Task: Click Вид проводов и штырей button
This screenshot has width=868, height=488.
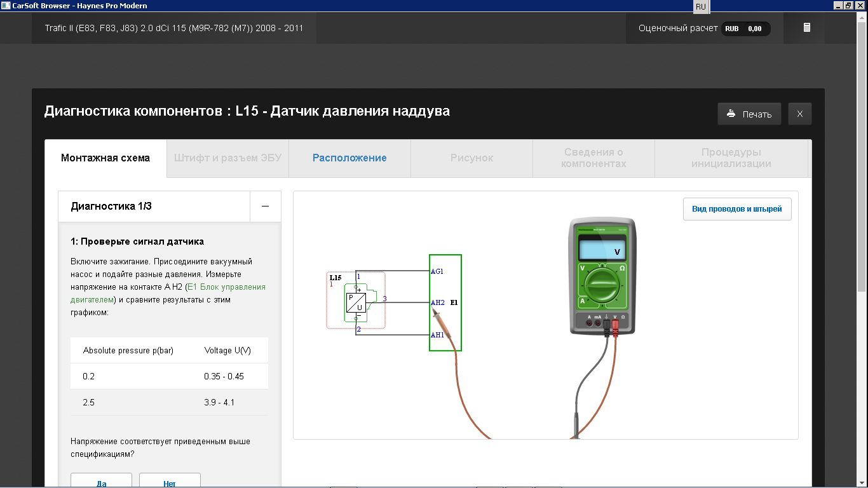Action: click(737, 209)
